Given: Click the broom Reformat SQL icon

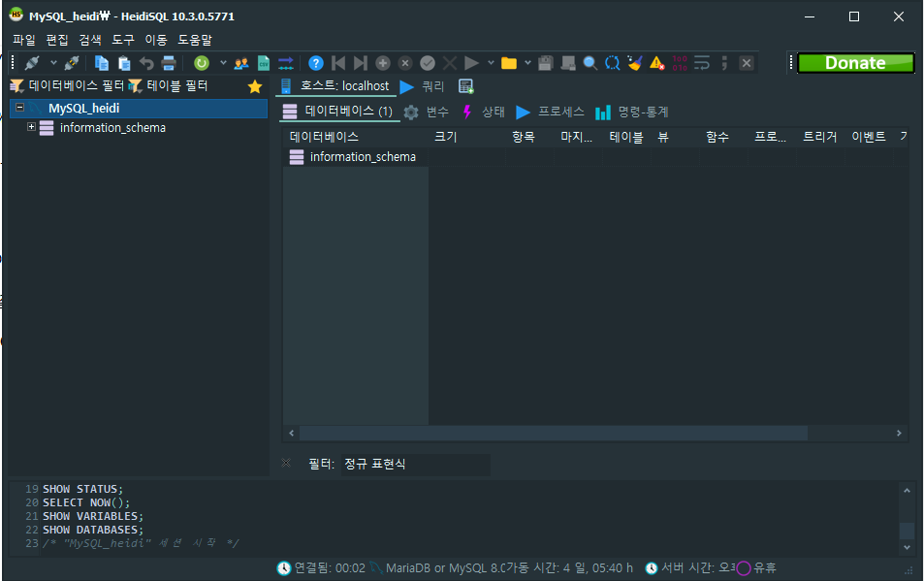Looking at the screenshot, I should point(635,63).
